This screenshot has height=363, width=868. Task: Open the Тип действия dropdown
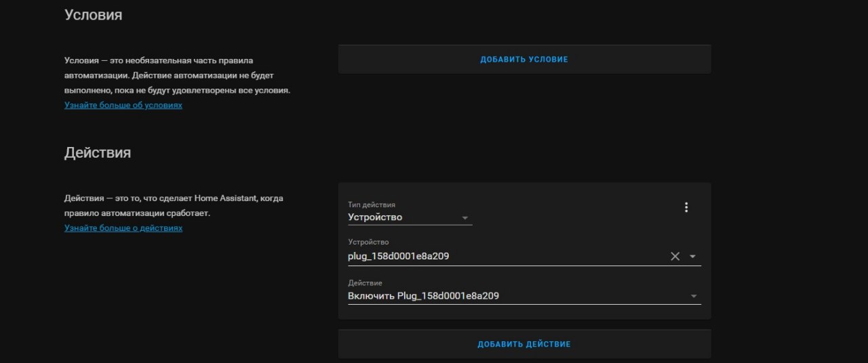tap(410, 212)
